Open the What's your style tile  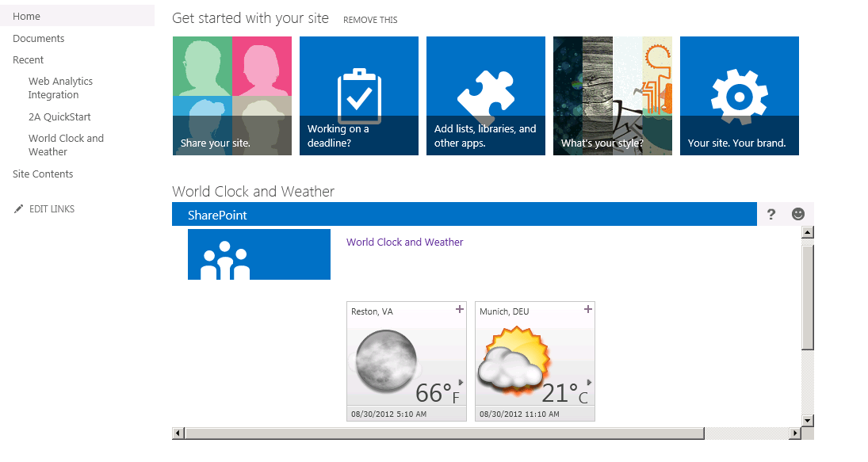click(612, 96)
